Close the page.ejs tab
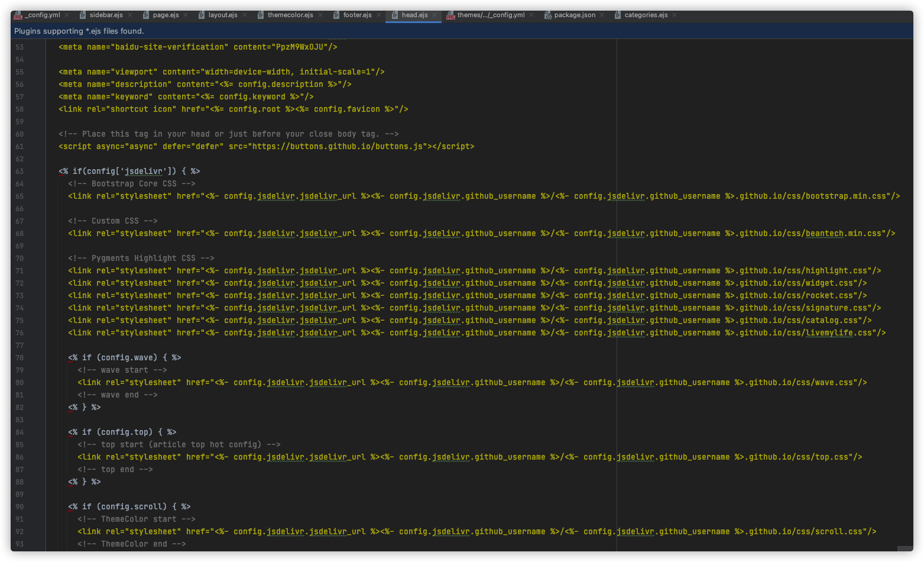The height and width of the screenshot is (562, 924). pyautogui.click(x=186, y=15)
